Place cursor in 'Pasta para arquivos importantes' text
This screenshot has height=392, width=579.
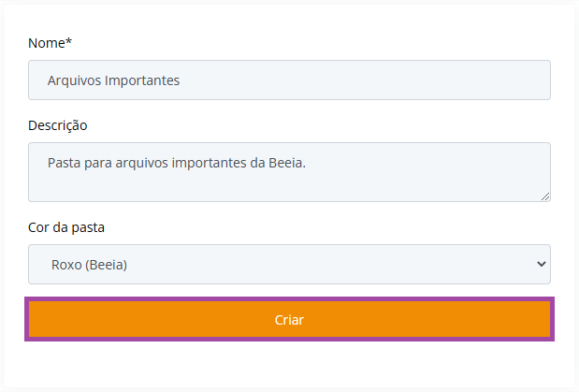click(x=148, y=163)
